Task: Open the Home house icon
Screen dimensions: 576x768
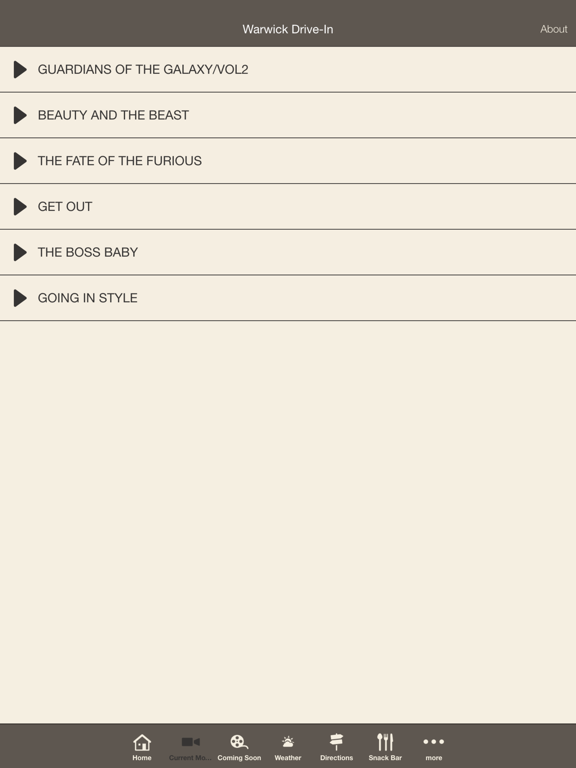Action: [x=142, y=742]
